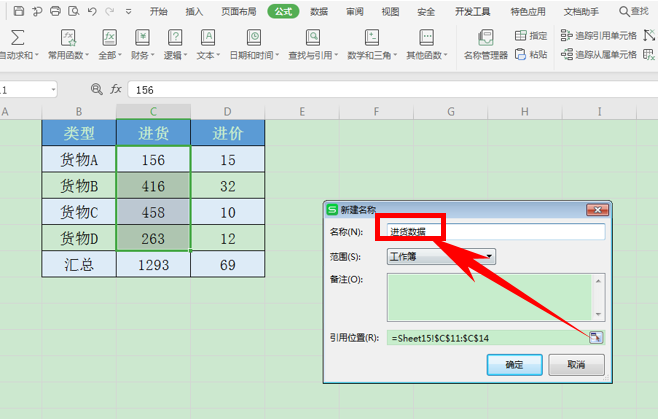Click the 确定 button
The width and height of the screenshot is (658, 419).
pyautogui.click(x=514, y=364)
